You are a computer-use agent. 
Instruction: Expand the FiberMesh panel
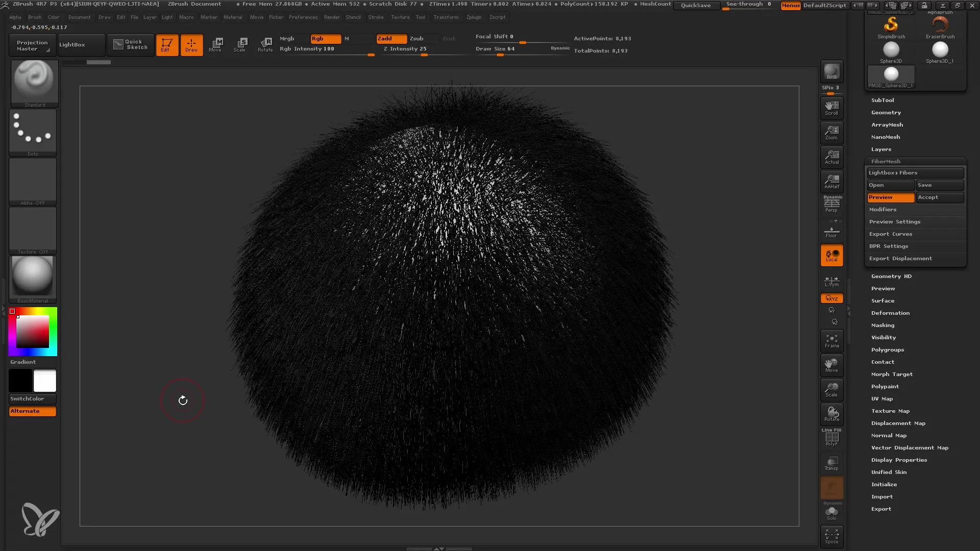pyautogui.click(x=886, y=161)
